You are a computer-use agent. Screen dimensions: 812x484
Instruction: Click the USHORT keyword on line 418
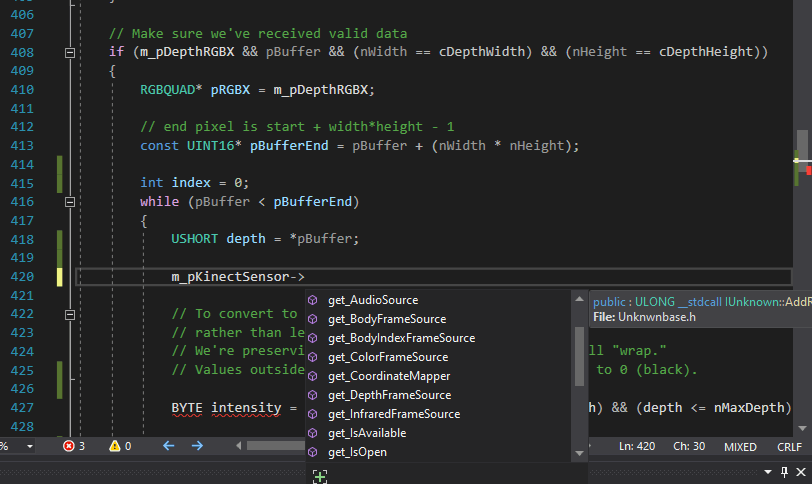click(x=195, y=239)
